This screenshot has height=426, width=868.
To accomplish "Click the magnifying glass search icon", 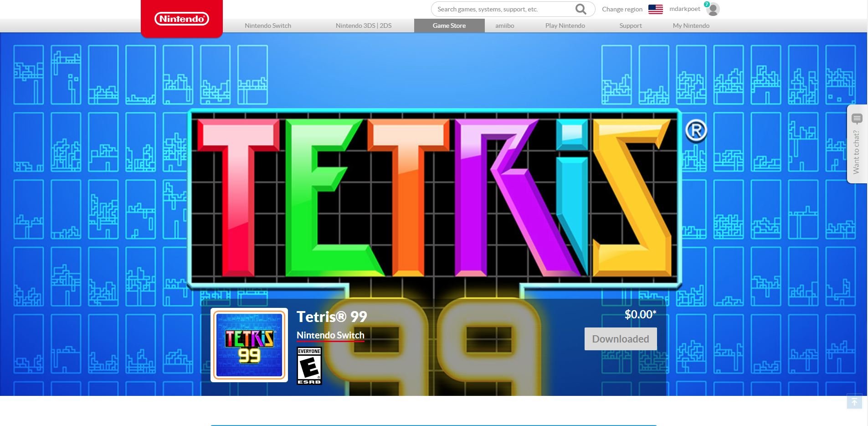I will point(580,9).
